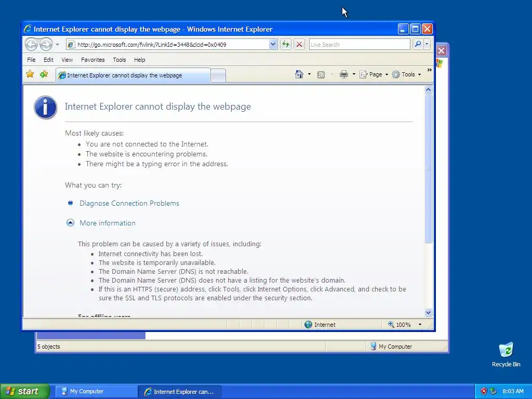Click 'My Computer' status bar entry

(391, 347)
